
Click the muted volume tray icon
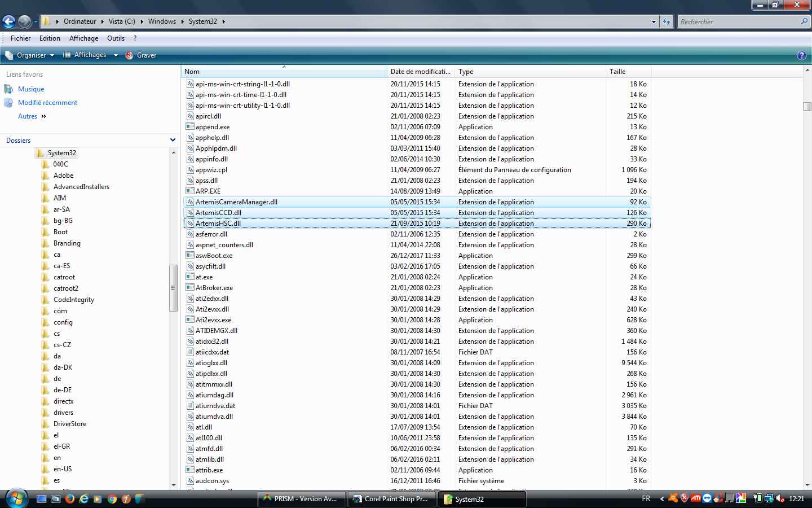(780, 498)
